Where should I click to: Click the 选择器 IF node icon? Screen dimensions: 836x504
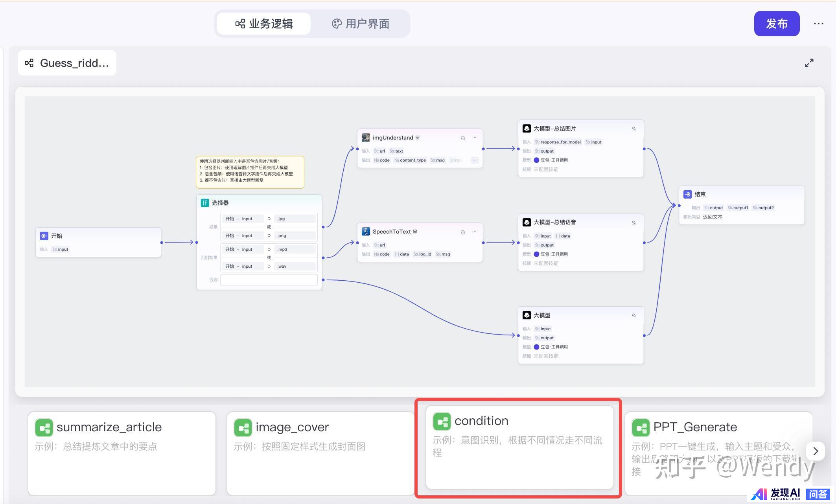[205, 203]
